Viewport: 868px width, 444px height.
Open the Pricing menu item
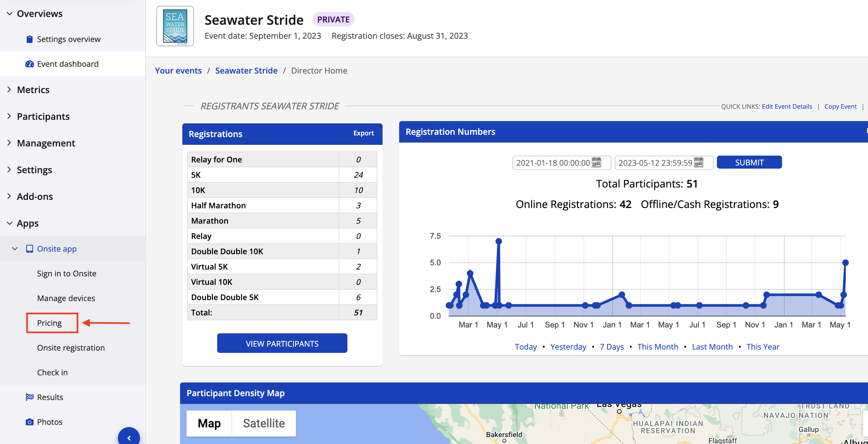click(49, 323)
